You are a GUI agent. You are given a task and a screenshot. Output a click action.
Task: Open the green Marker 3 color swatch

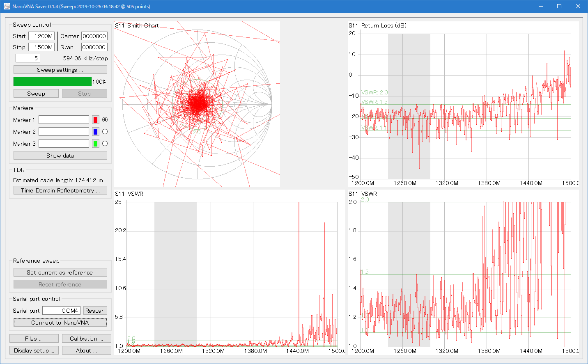pyautogui.click(x=95, y=144)
